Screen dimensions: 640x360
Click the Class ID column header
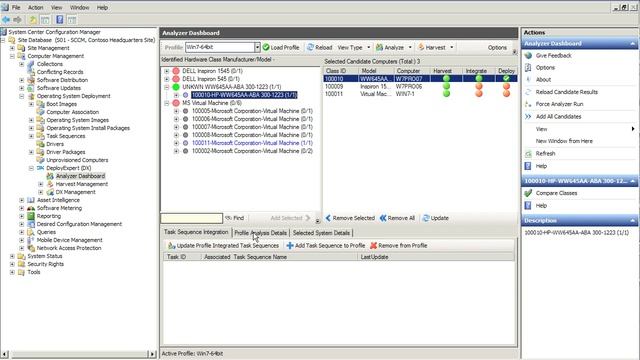[x=341, y=71]
